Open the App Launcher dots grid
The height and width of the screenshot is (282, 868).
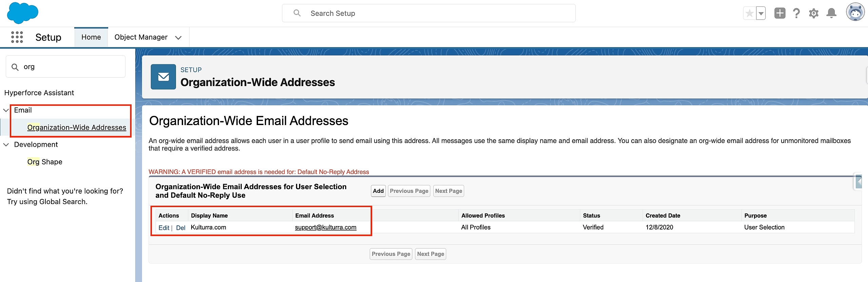(17, 37)
